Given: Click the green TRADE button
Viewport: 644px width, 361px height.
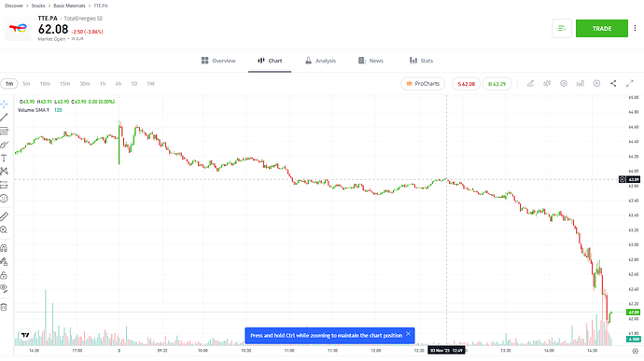Looking at the screenshot, I should 602,28.
